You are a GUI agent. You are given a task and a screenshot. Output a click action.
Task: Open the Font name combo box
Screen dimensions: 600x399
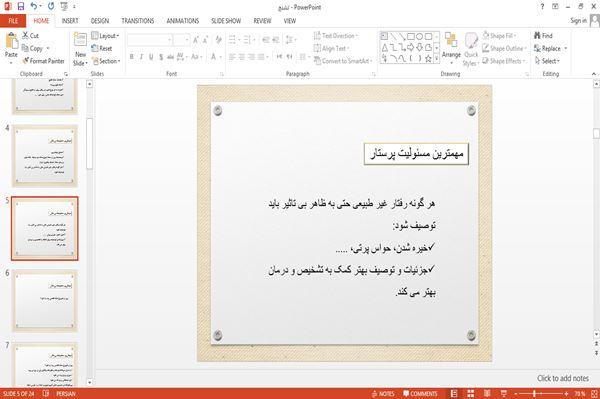[x=149, y=40]
